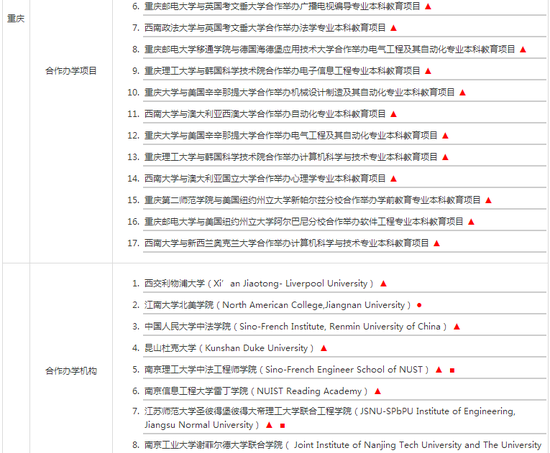Open North American College, Jiangnan University link
Image resolution: width=550 pixels, height=453 pixels.
point(277,305)
